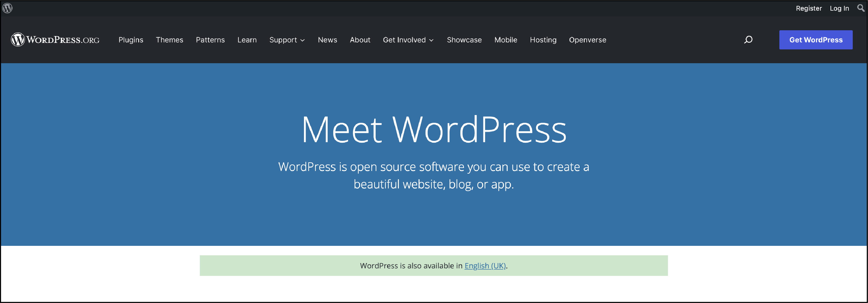
Task: Open the Hosting page
Action: [x=543, y=40]
